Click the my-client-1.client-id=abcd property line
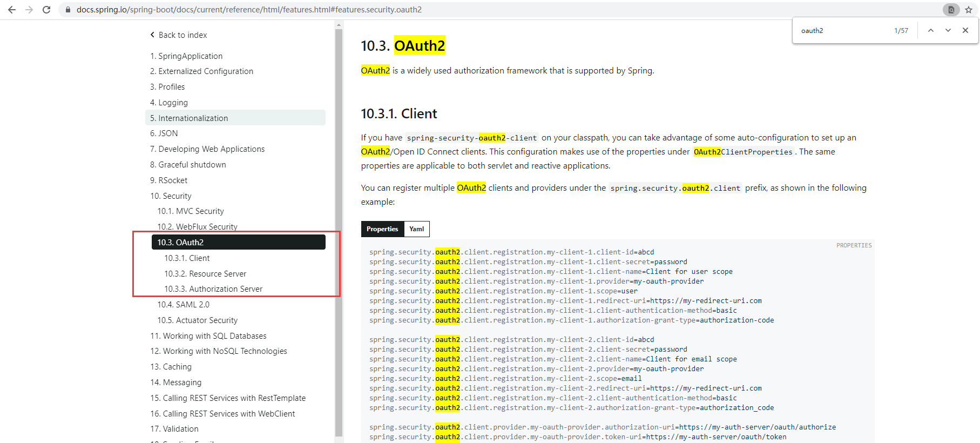This screenshot has width=980, height=443. 512,252
